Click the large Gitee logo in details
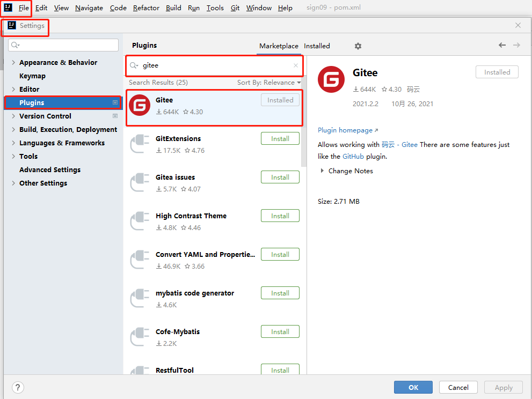This screenshot has width=532, height=399. click(331, 79)
